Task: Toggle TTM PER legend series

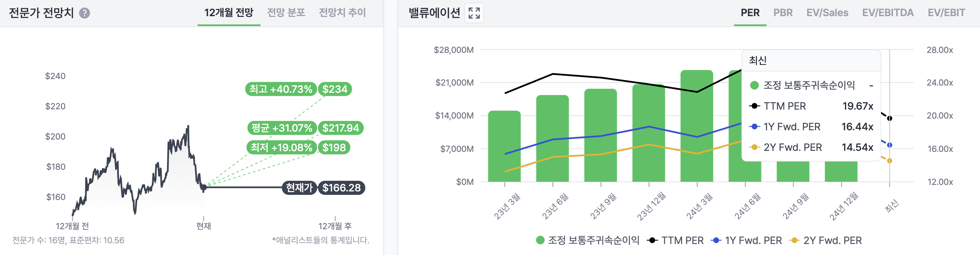Action: coord(676,241)
